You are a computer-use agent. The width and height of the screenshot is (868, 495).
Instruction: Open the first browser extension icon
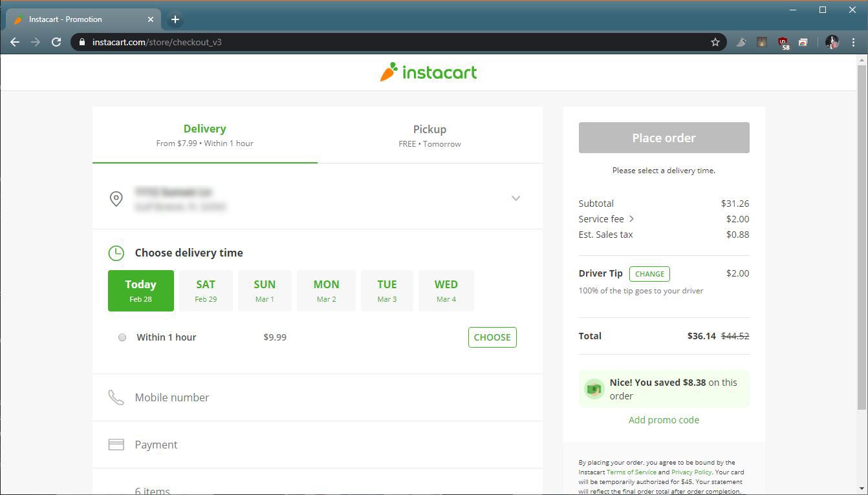(x=741, y=42)
